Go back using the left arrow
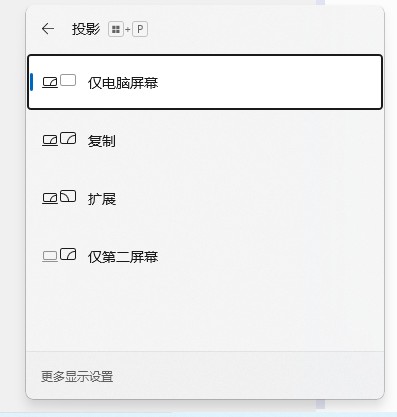 click(x=48, y=29)
